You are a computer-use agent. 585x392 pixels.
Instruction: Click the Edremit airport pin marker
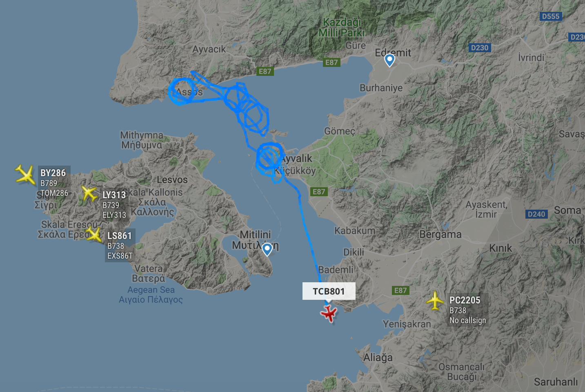(390, 60)
